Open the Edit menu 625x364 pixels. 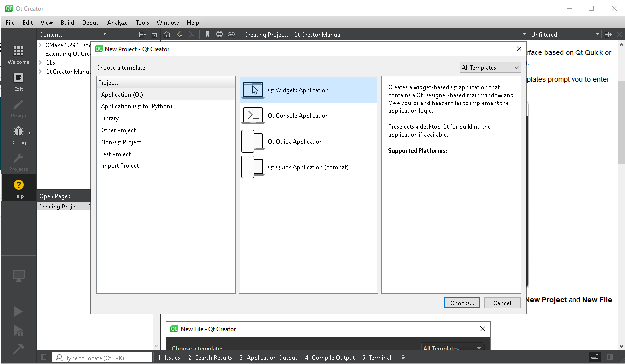[x=28, y=22]
